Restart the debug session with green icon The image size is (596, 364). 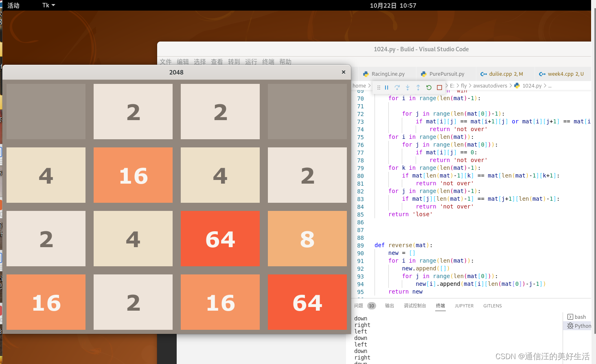(x=429, y=87)
